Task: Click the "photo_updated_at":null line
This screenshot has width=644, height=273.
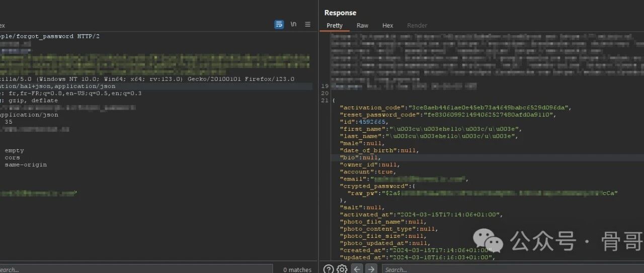Action: (x=385, y=243)
